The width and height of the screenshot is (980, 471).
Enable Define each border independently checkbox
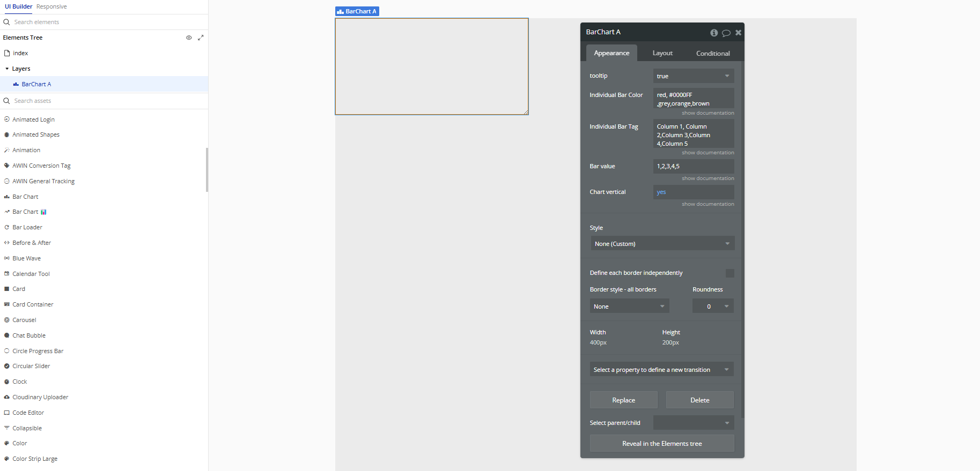pyautogui.click(x=730, y=273)
